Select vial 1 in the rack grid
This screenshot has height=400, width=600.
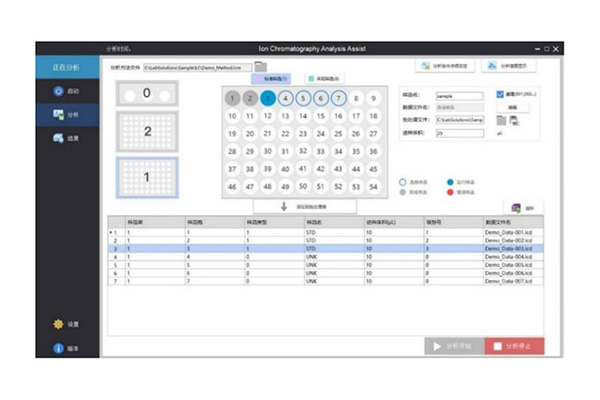232,98
